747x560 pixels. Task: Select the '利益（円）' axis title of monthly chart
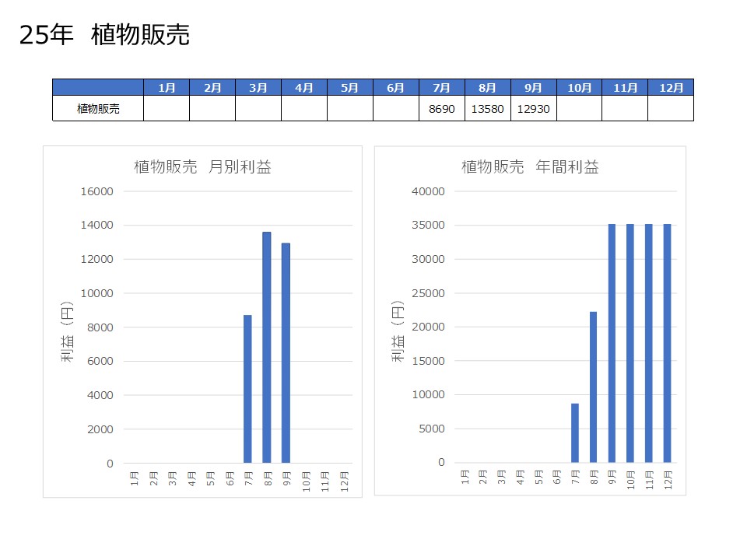[x=67, y=332]
